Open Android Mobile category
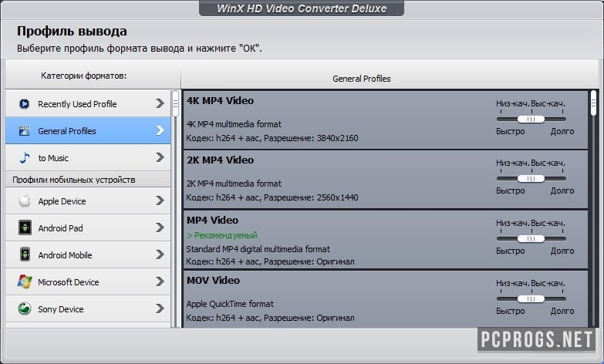Screen dimensions: 604x364 (88, 254)
